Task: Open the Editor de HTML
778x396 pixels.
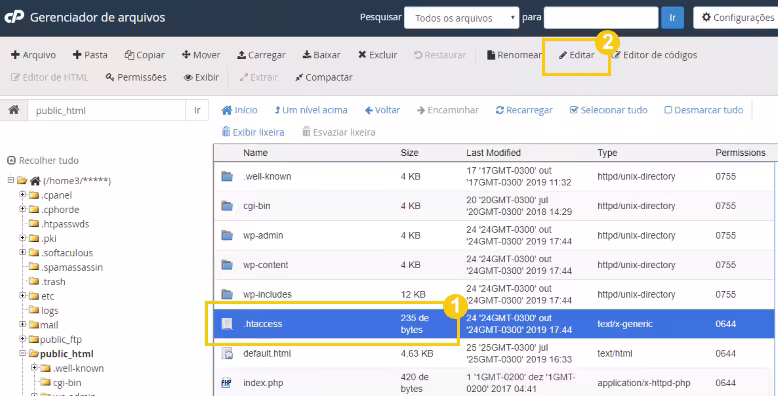Action: pyautogui.click(x=49, y=77)
